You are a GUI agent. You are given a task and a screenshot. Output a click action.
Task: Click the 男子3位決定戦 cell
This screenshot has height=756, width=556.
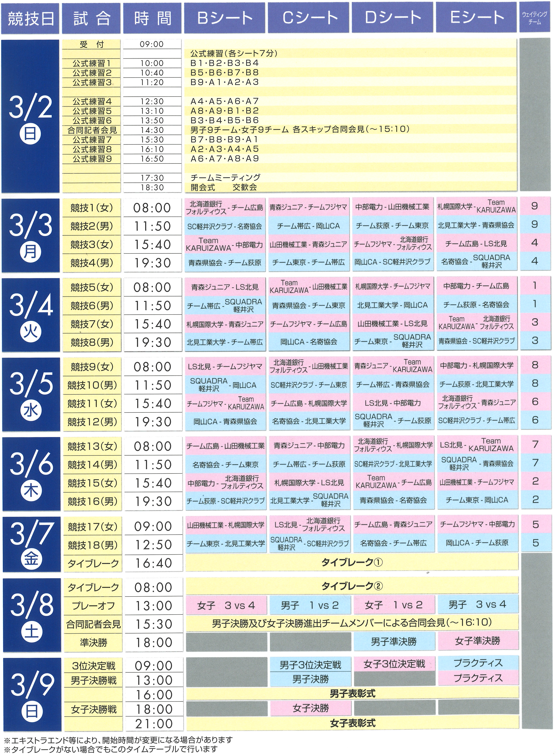[x=310, y=665]
